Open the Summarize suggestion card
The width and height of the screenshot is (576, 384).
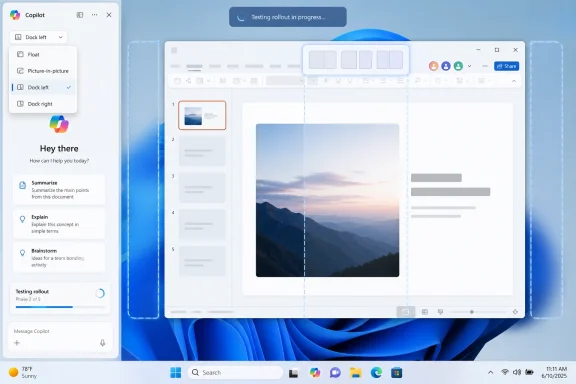[59, 190]
